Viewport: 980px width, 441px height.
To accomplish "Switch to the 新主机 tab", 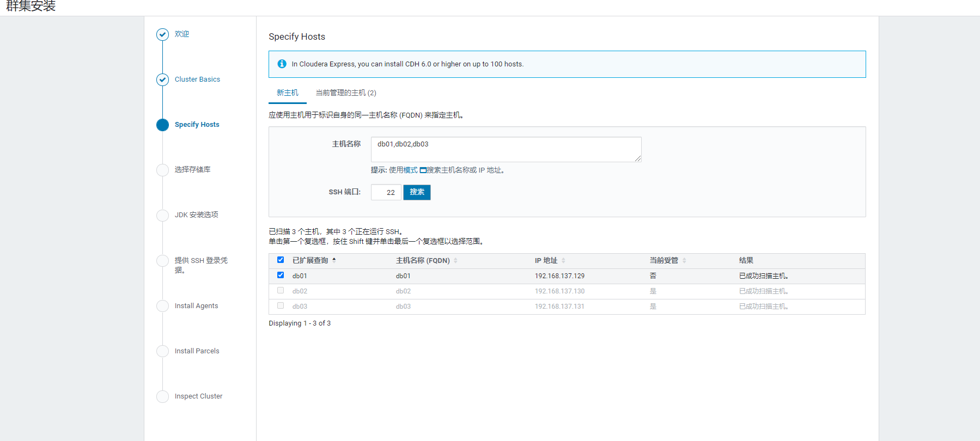I will [288, 93].
